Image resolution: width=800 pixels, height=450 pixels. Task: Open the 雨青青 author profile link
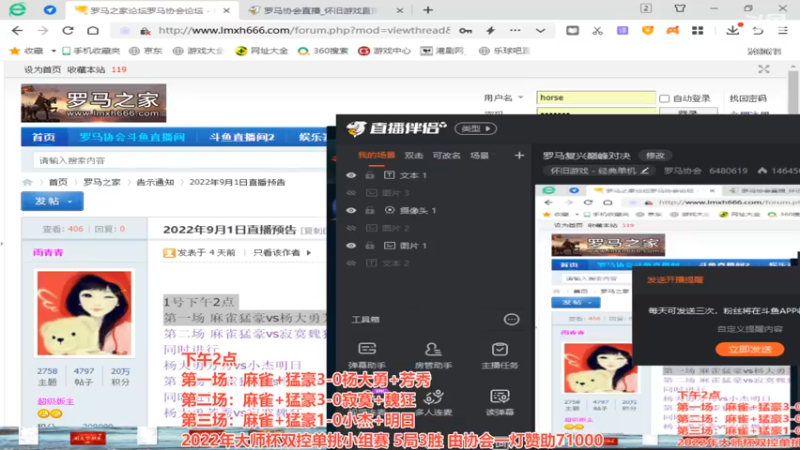[x=48, y=253]
